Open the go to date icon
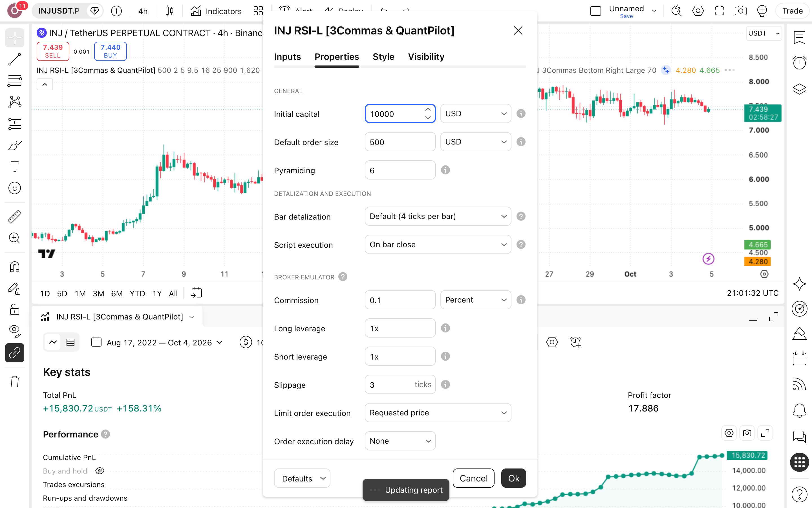This screenshot has height=508, width=812. [x=196, y=293]
